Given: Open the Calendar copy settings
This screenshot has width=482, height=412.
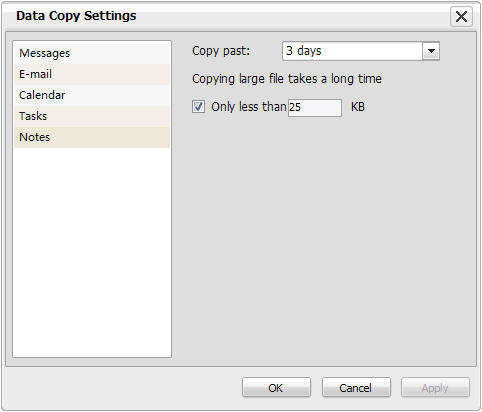Looking at the screenshot, I should tap(92, 95).
